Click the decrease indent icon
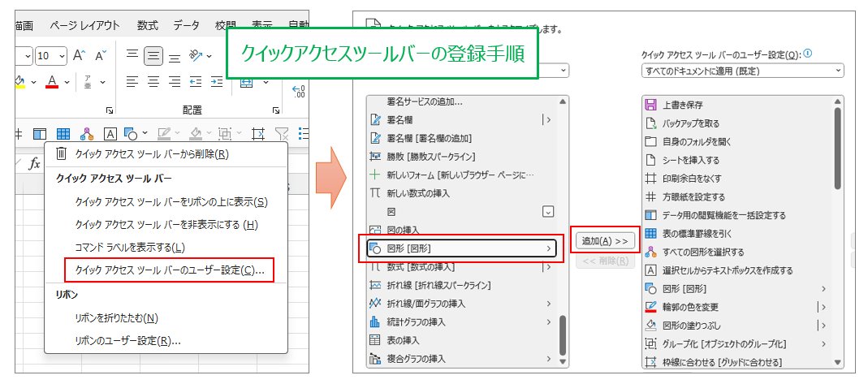Image resolution: width=868 pixels, height=384 pixels. click(x=196, y=82)
